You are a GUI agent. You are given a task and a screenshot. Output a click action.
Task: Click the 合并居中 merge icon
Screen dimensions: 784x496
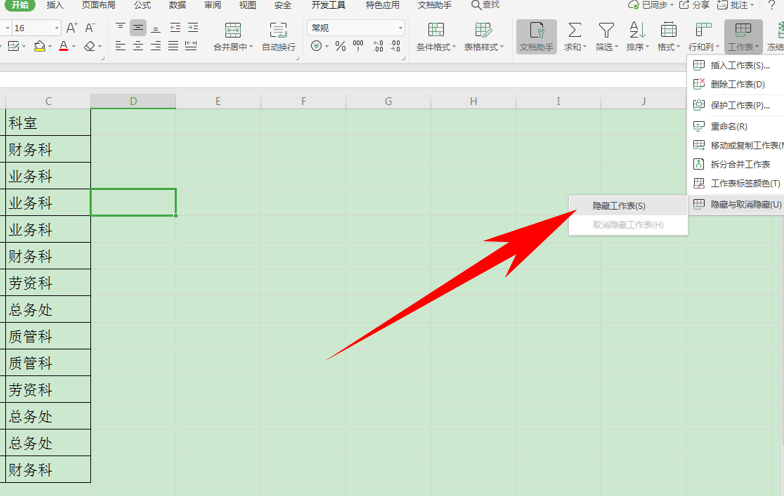click(x=232, y=30)
